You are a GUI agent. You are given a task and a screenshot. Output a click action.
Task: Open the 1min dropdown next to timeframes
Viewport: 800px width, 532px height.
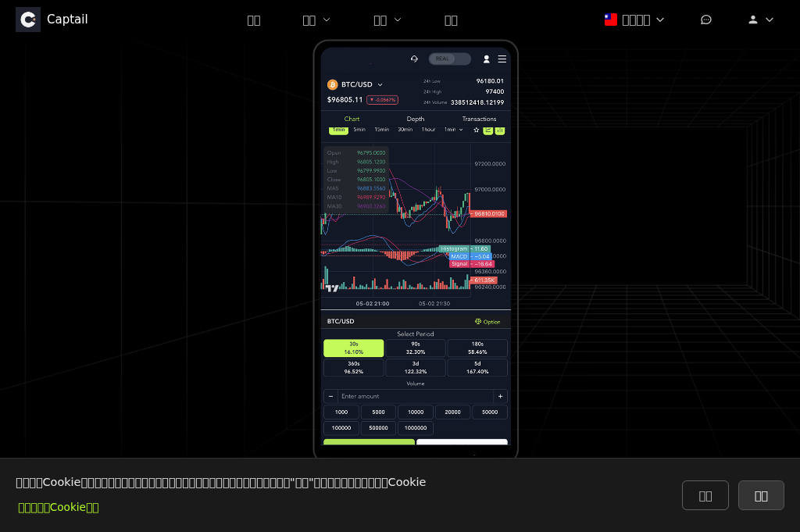453,130
